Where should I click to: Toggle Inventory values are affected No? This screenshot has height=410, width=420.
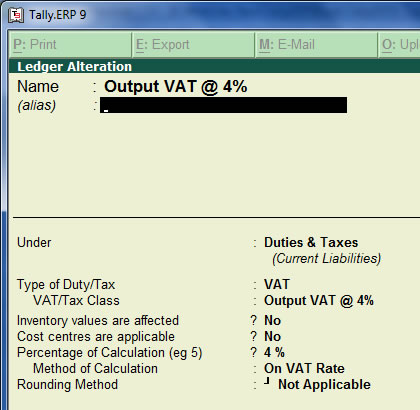point(273,320)
